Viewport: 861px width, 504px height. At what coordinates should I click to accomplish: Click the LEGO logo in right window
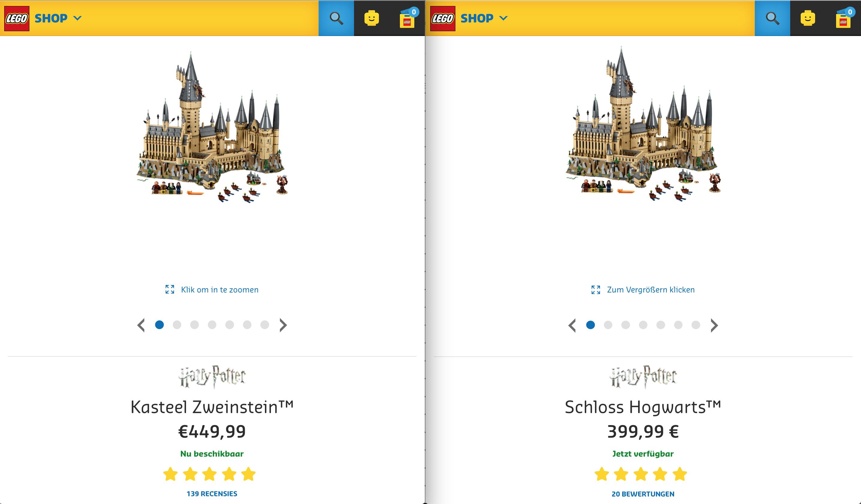point(442,19)
